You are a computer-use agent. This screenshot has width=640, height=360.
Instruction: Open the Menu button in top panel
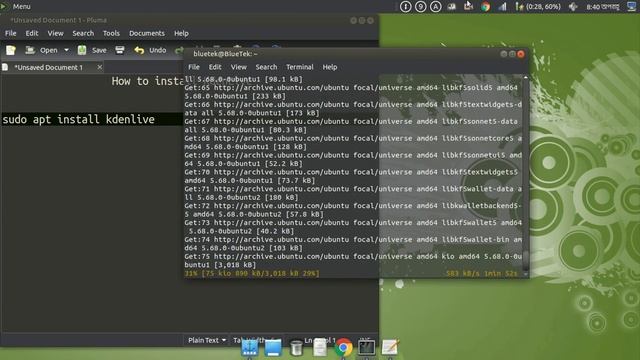[x=16, y=7]
